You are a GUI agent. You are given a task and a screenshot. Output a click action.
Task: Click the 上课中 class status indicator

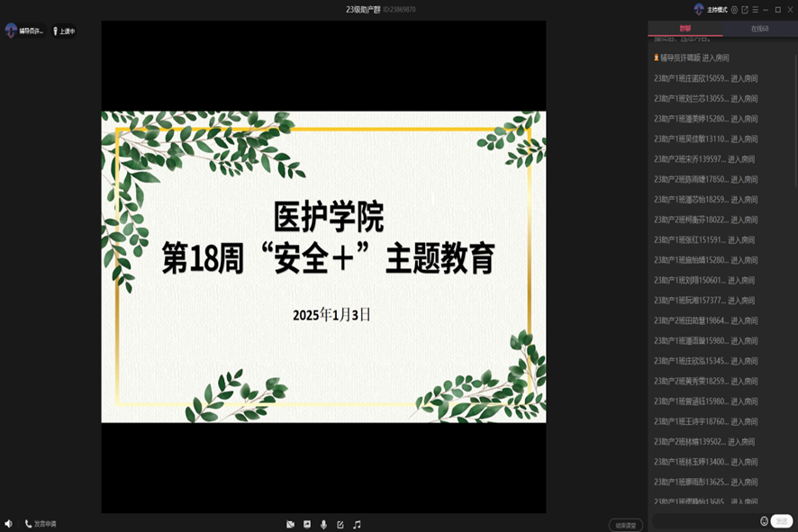click(63, 32)
